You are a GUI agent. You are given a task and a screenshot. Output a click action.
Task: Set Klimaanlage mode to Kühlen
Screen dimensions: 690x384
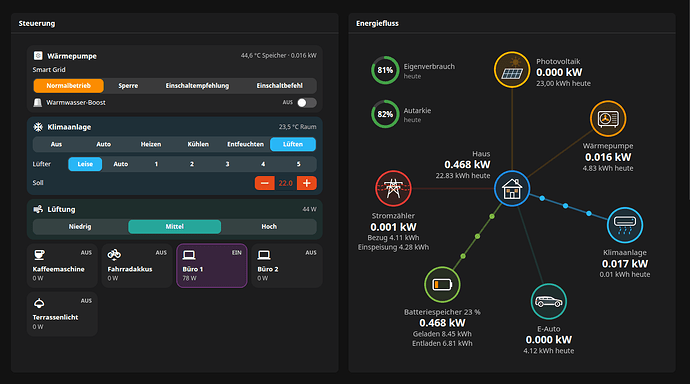click(198, 144)
